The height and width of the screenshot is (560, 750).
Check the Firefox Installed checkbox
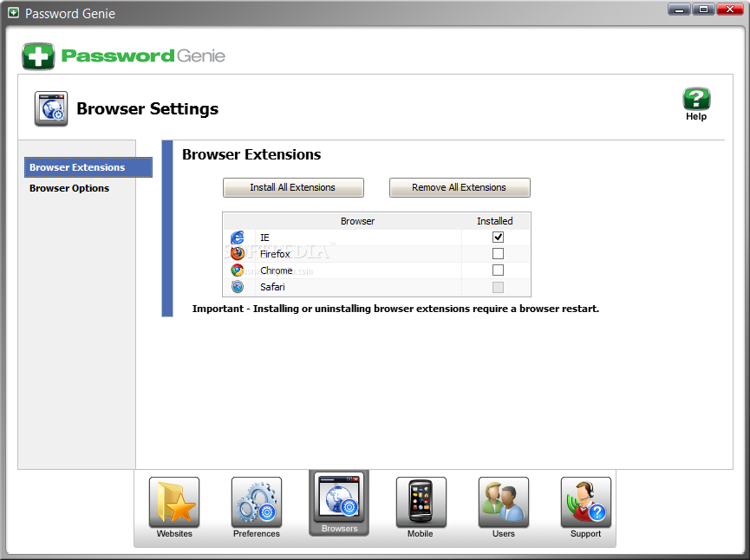click(498, 253)
